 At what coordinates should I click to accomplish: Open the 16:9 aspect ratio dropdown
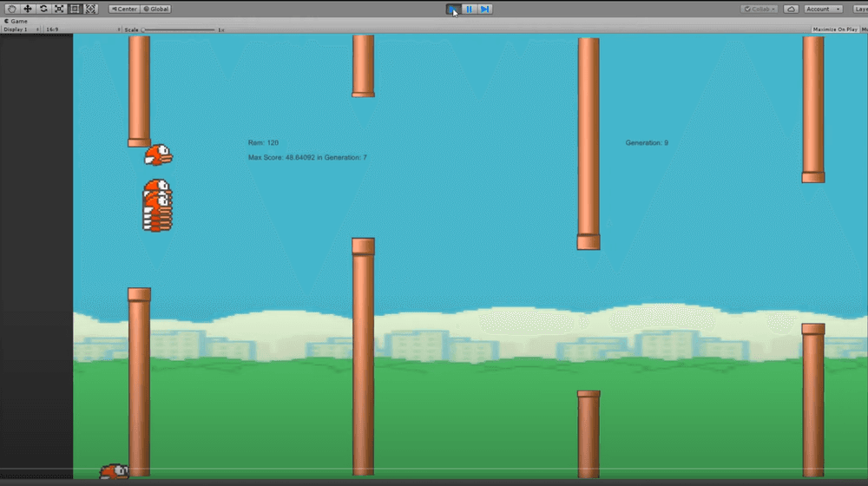[x=82, y=30]
